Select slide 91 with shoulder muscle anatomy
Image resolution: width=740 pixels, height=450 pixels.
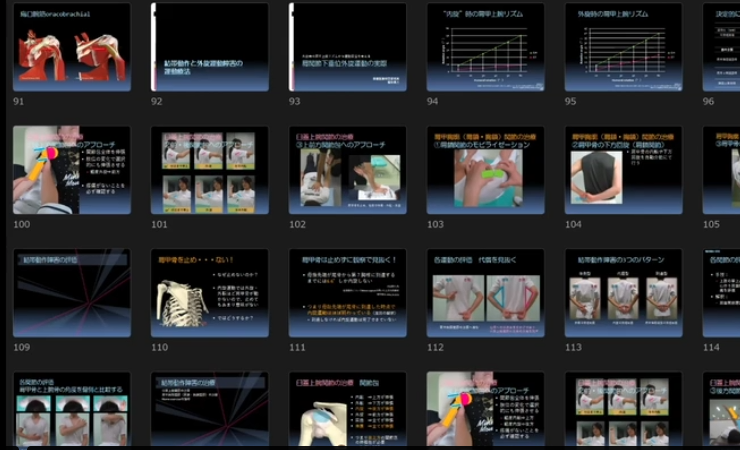[x=71, y=47]
